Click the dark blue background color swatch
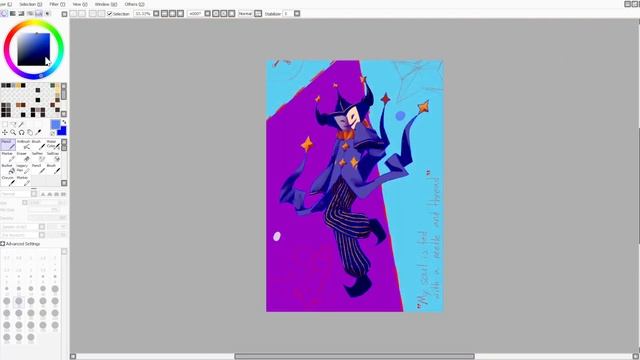The image size is (640, 360). pyautogui.click(x=62, y=131)
